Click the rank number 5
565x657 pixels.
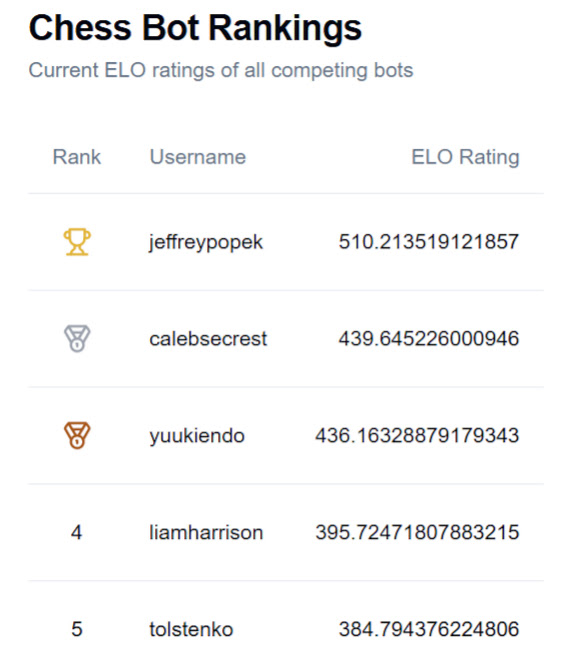tap(77, 629)
